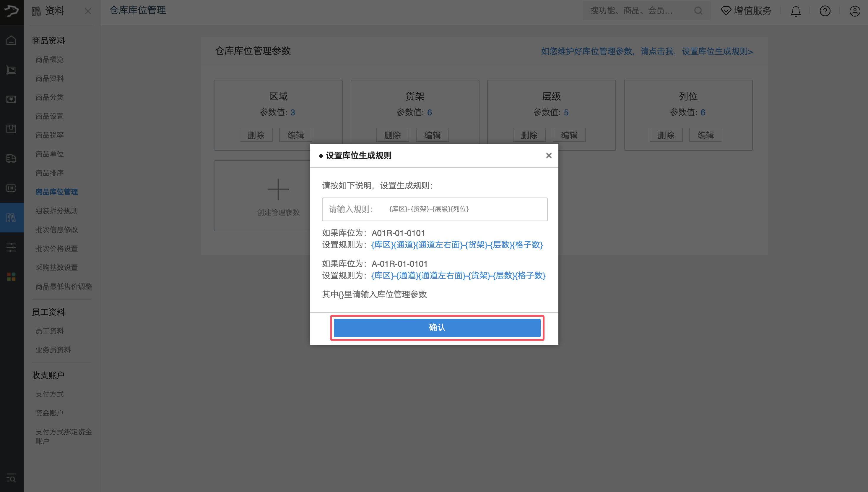Open the notification bell icon
The width and height of the screenshot is (868, 492).
click(796, 11)
